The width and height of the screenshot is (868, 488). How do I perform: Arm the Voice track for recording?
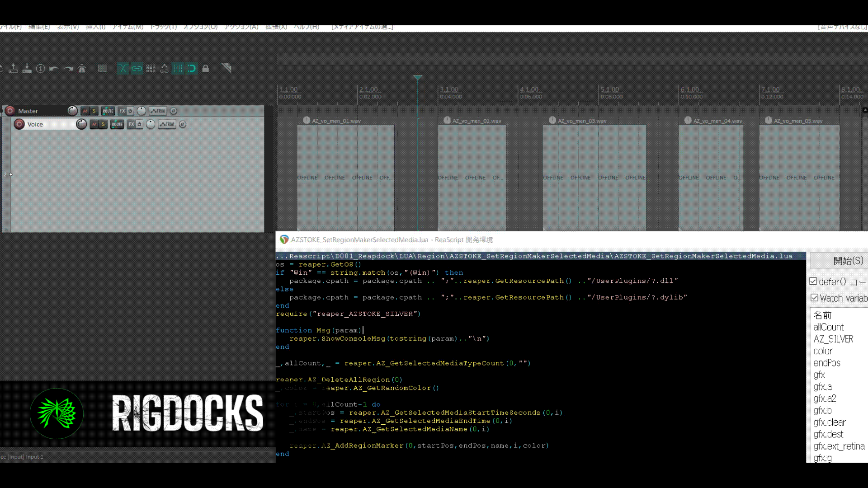(19, 124)
